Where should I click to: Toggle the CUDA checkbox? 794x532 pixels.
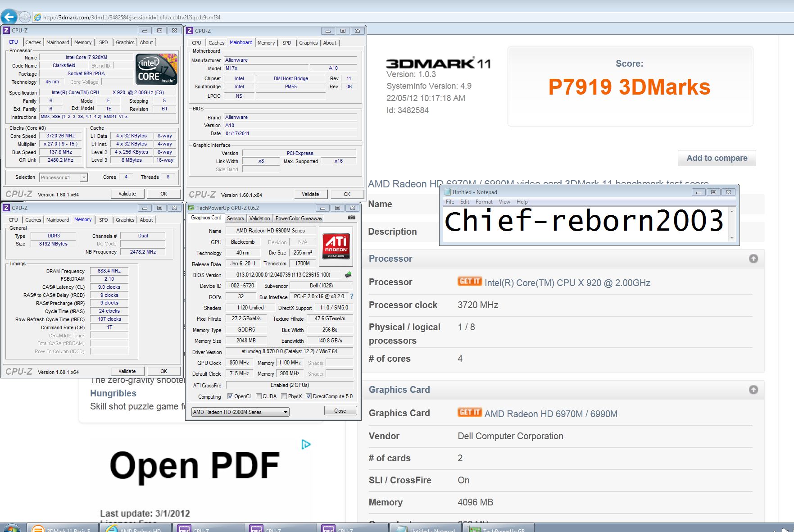pyautogui.click(x=259, y=396)
